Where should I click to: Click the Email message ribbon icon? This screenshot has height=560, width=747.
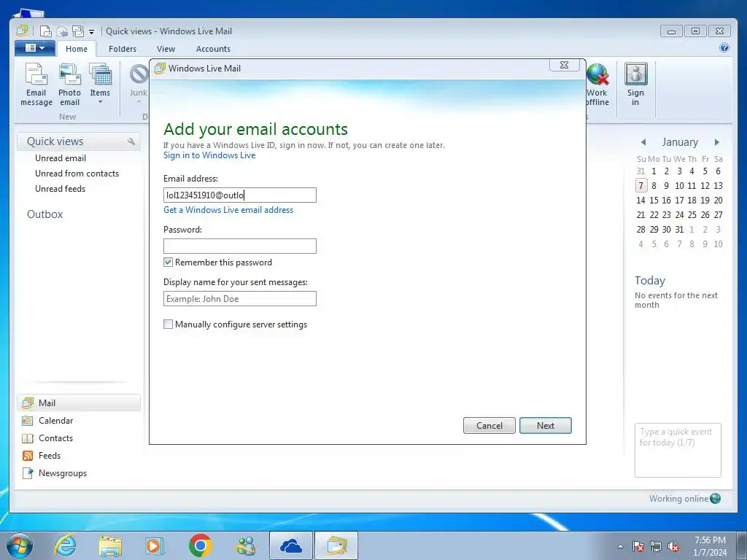(x=36, y=85)
